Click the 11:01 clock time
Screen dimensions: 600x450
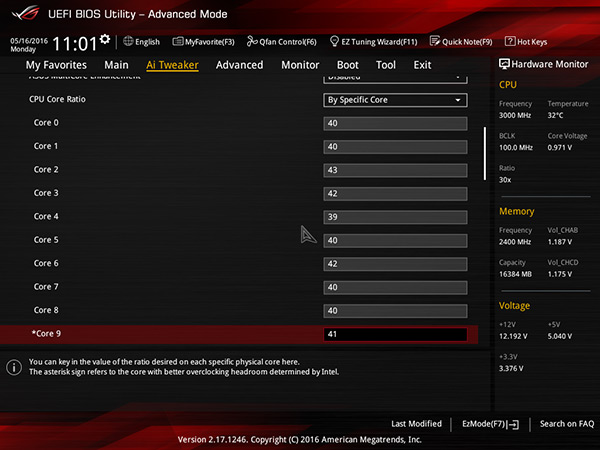pos(75,44)
